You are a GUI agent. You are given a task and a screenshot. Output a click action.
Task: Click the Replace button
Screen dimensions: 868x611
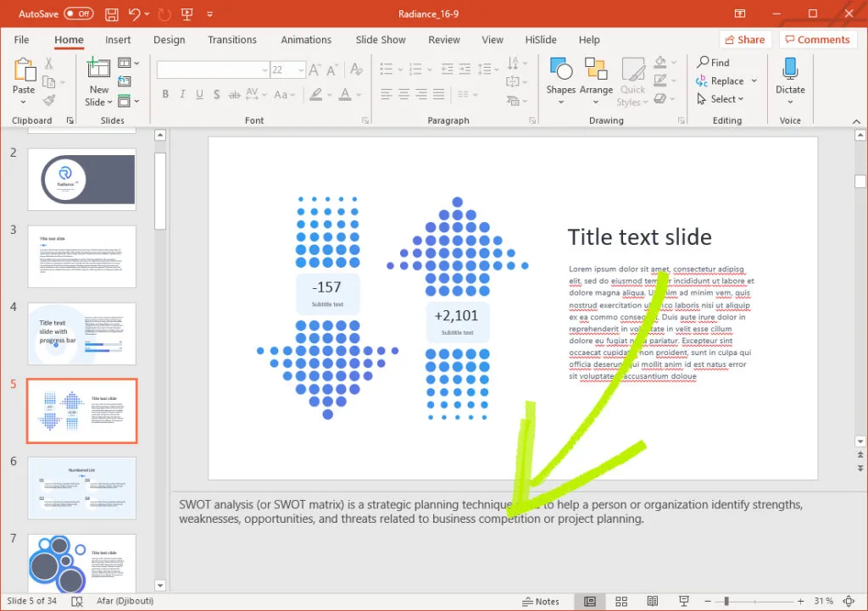point(720,81)
